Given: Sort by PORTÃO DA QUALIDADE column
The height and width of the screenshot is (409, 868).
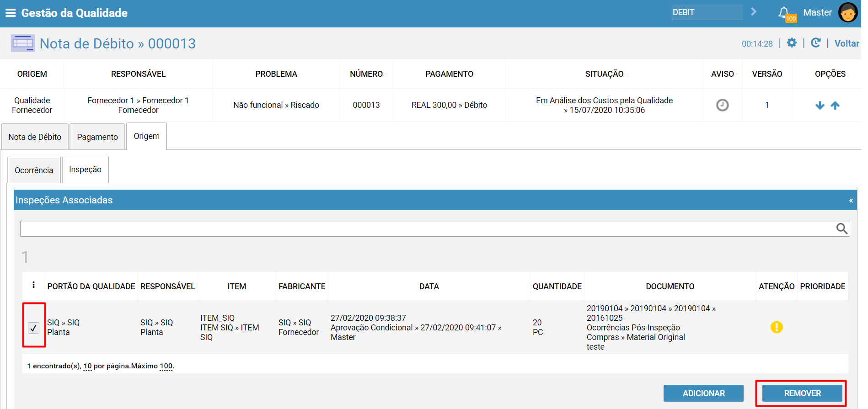Looking at the screenshot, I should pos(91,287).
